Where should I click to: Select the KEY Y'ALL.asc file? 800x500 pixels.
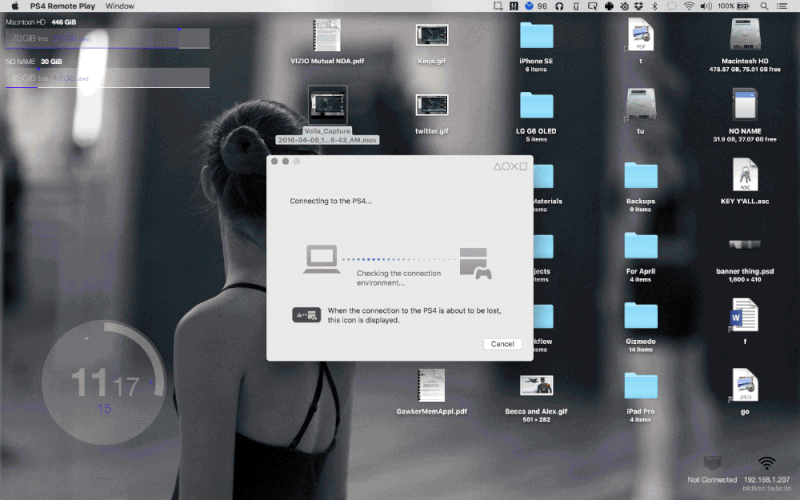point(743,175)
